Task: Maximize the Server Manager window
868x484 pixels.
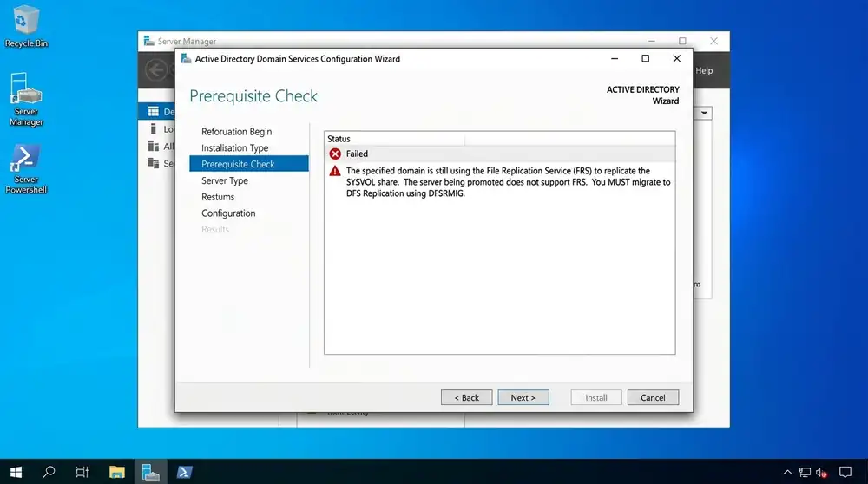Action: [x=682, y=41]
